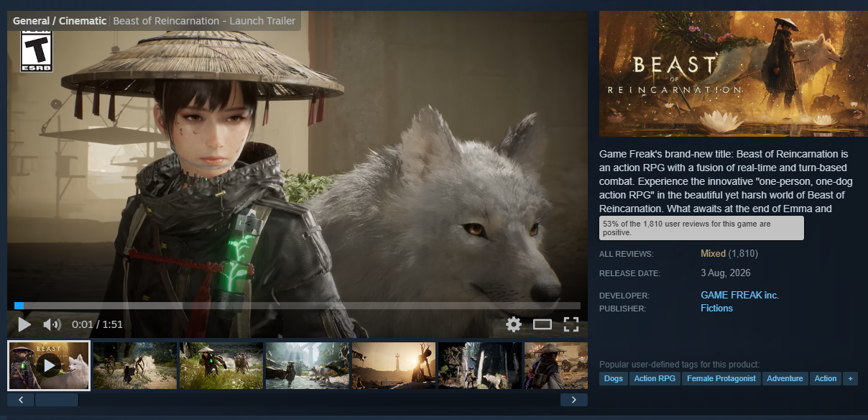Click the 53% positive reviews tooltip
The image size is (868, 420).
[701, 229]
